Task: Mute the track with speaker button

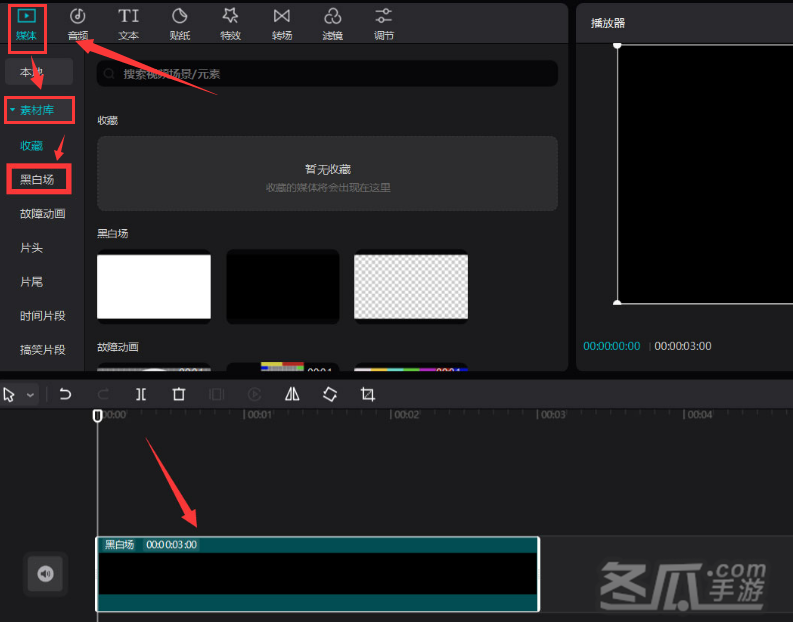Action: [46, 573]
